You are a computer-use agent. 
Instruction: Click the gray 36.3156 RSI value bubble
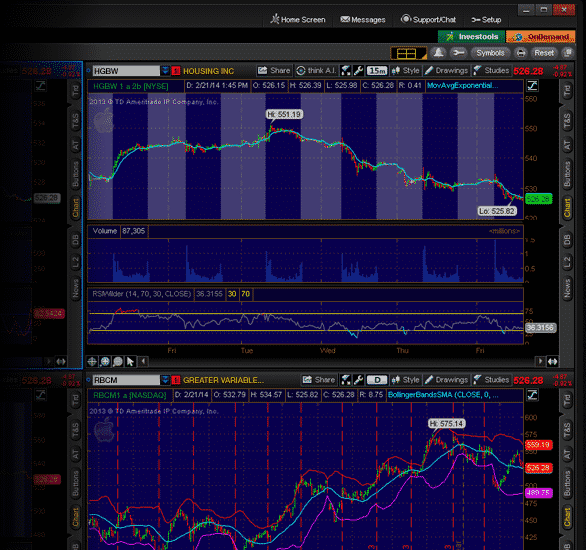[x=540, y=328]
